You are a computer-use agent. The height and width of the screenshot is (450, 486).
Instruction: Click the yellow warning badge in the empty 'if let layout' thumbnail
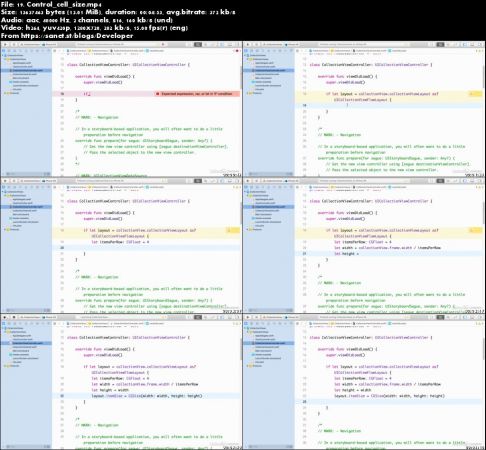(476, 94)
